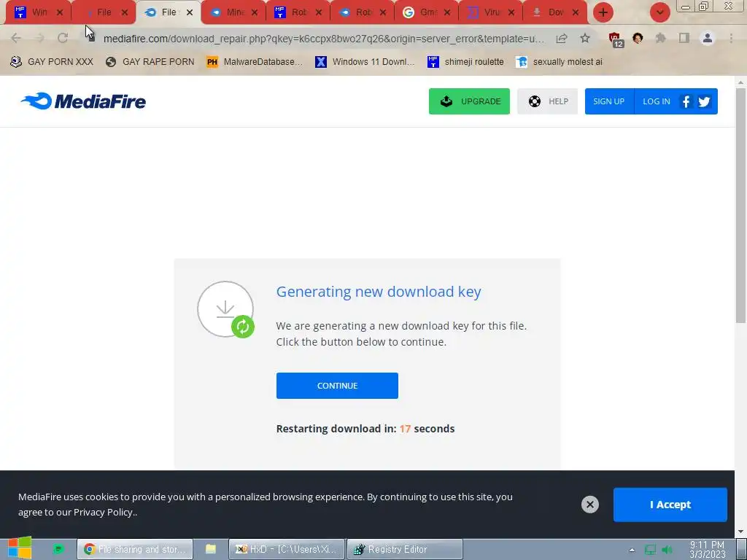Toggle the browser side panel
This screenshot has width=747, height=560.
pos(684,38)
